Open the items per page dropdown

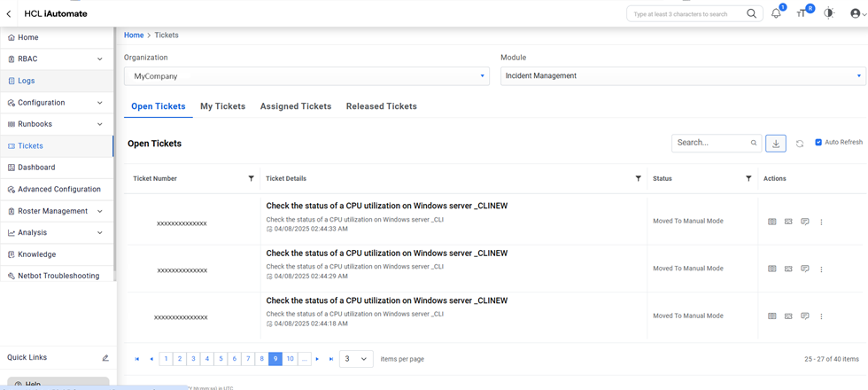click(357, 359)
